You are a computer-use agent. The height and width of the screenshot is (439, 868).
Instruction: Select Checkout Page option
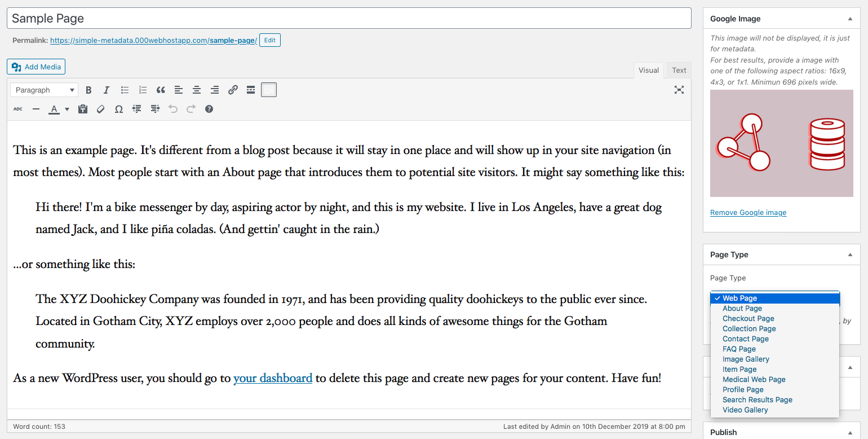[x=775, y=318]
